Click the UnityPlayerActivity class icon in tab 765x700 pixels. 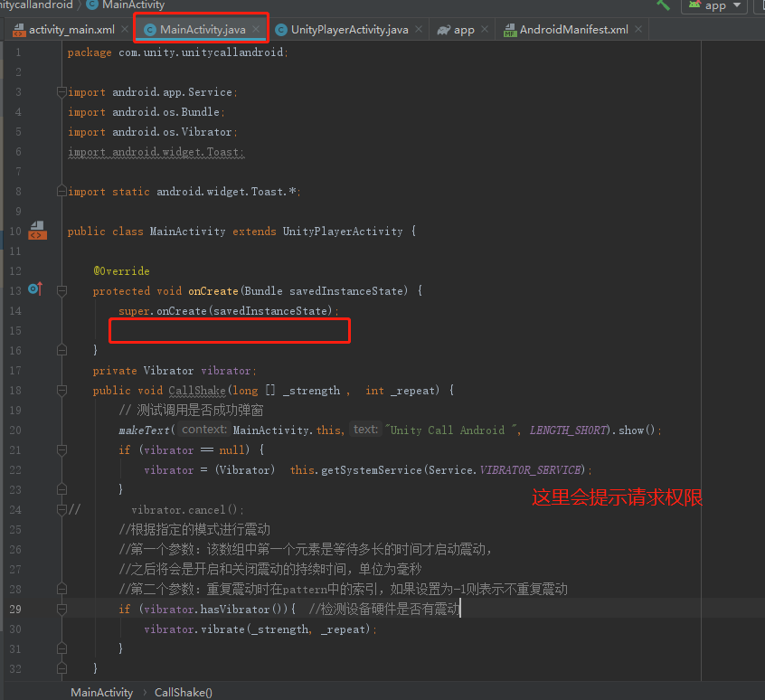pyautogui.click(x=281, y=30)
